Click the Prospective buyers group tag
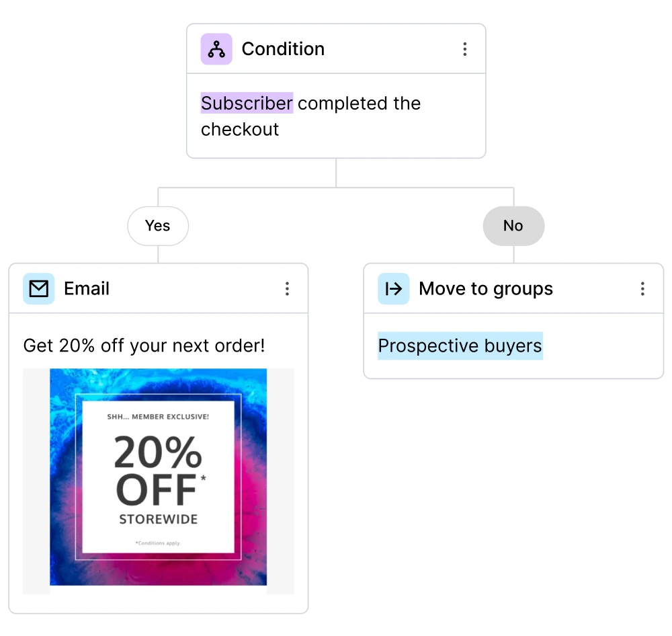672x636 pixels. (x=460, y=346)
